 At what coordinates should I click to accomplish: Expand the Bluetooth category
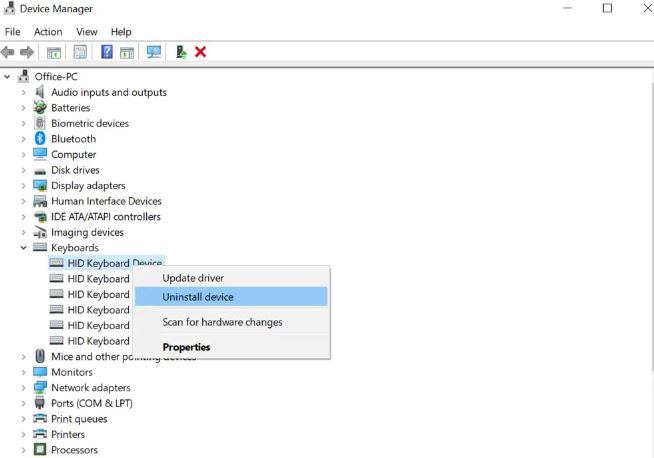(x=24, y=139)
